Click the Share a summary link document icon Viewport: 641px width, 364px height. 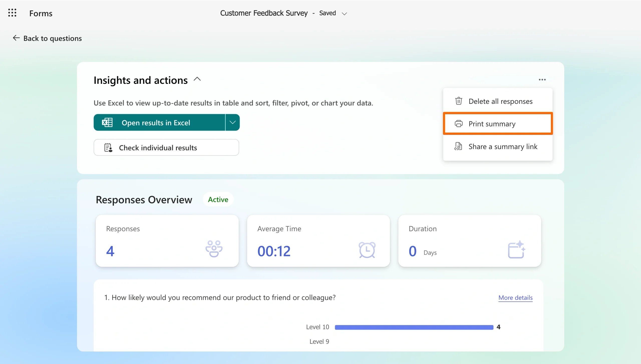458,146
